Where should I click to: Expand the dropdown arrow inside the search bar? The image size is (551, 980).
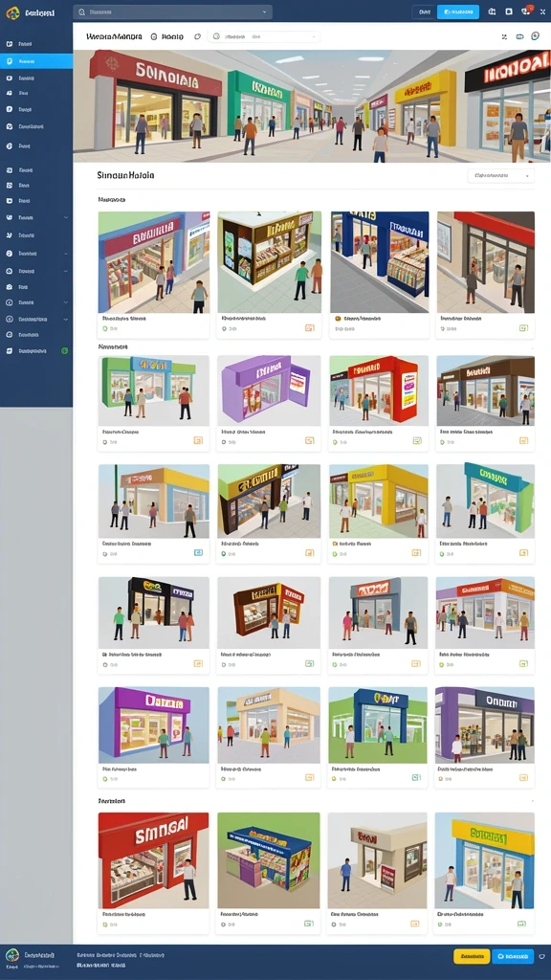(x=264, y=11)
